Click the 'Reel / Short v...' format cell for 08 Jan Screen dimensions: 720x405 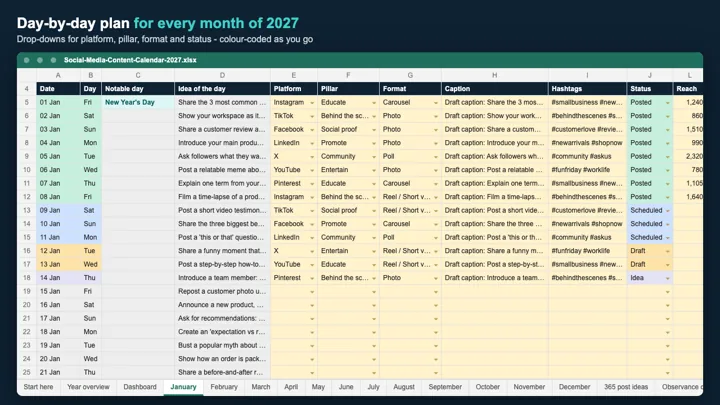(x=410, y=197)
